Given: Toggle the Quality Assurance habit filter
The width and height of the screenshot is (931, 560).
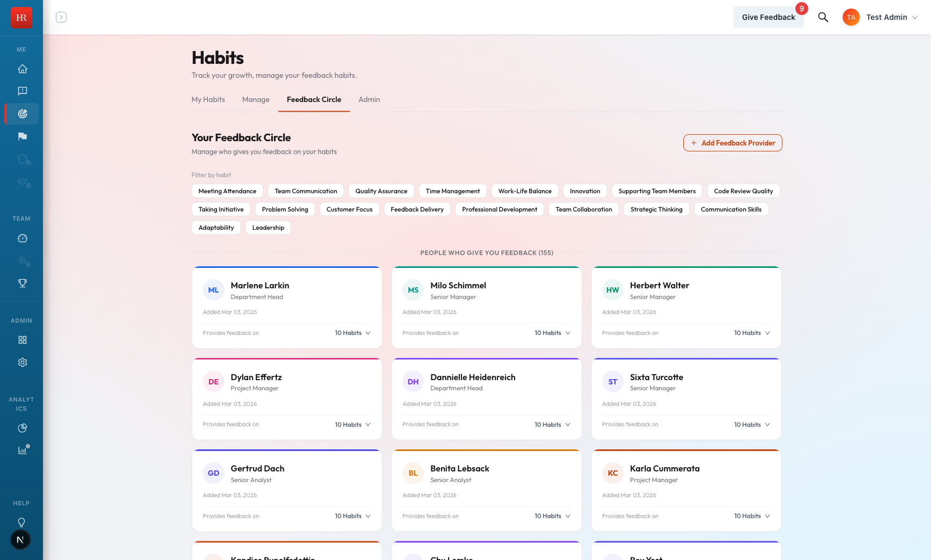Looking at the screenshot, I should [x=381, y=191].
